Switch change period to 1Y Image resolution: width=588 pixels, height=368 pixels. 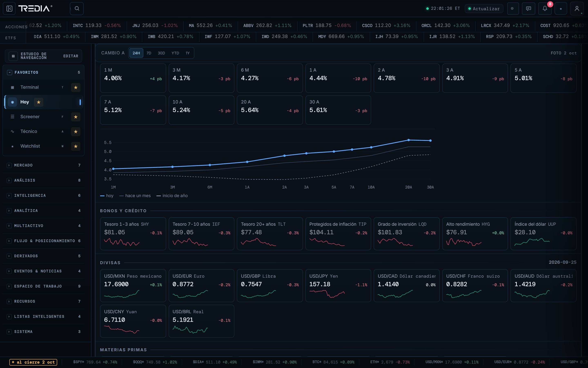coord(188,53)
